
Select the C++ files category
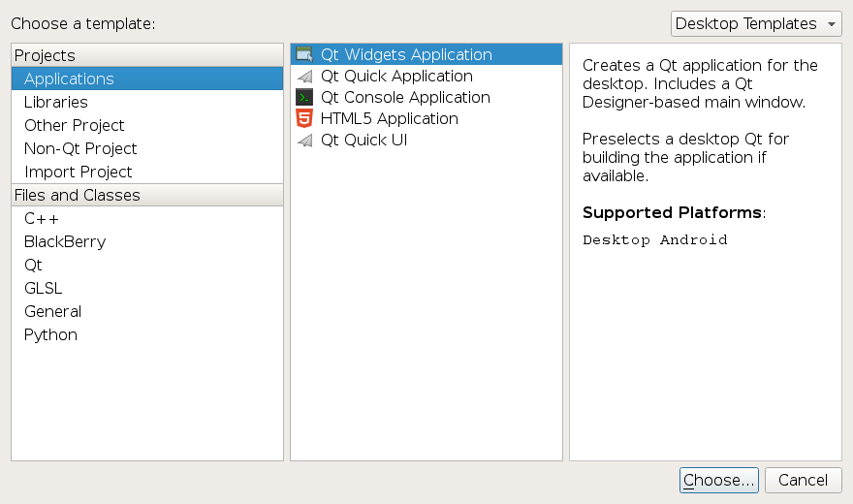click(x=147, y=219)
